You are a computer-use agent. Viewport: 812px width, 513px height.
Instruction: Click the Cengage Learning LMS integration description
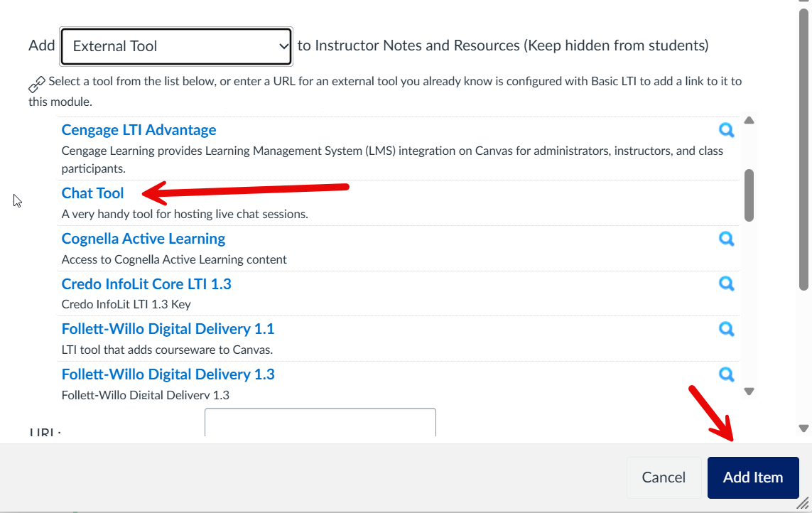click(x=393, y=160)
